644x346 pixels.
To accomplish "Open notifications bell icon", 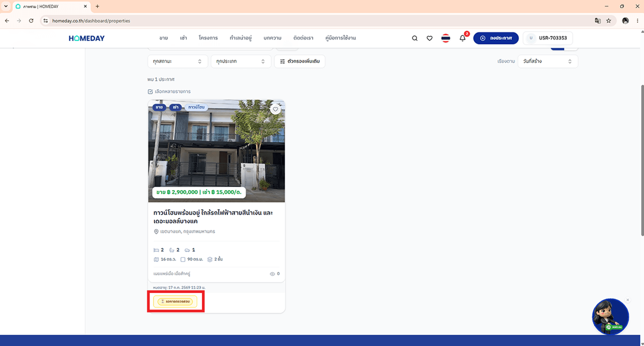I will pyautogui.click(x=463, y=38).
